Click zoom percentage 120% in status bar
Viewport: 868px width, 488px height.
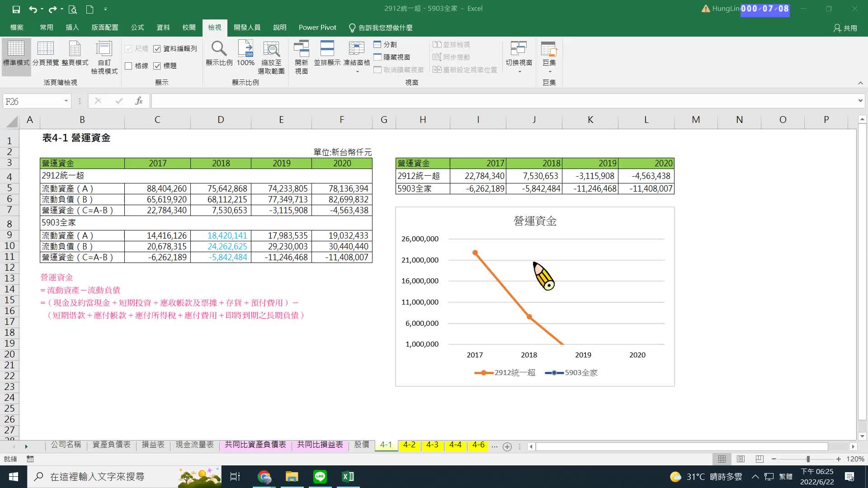pos(855,459)
